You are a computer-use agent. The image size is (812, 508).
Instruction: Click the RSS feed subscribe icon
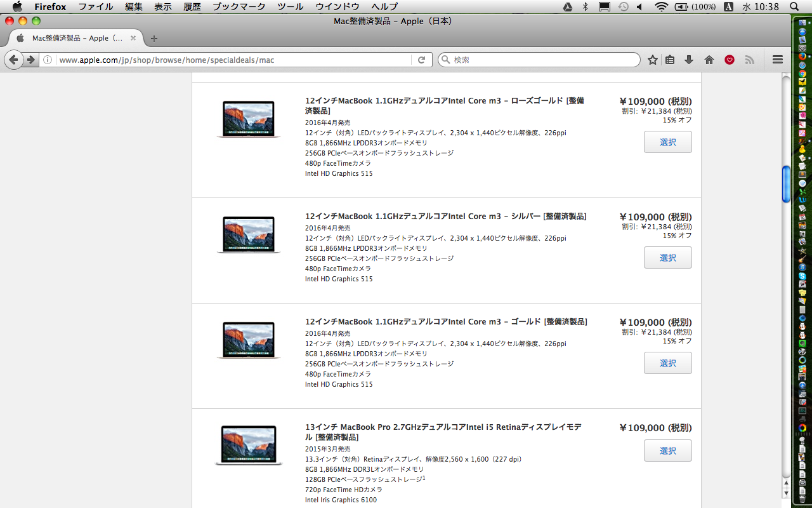point(750,60)
